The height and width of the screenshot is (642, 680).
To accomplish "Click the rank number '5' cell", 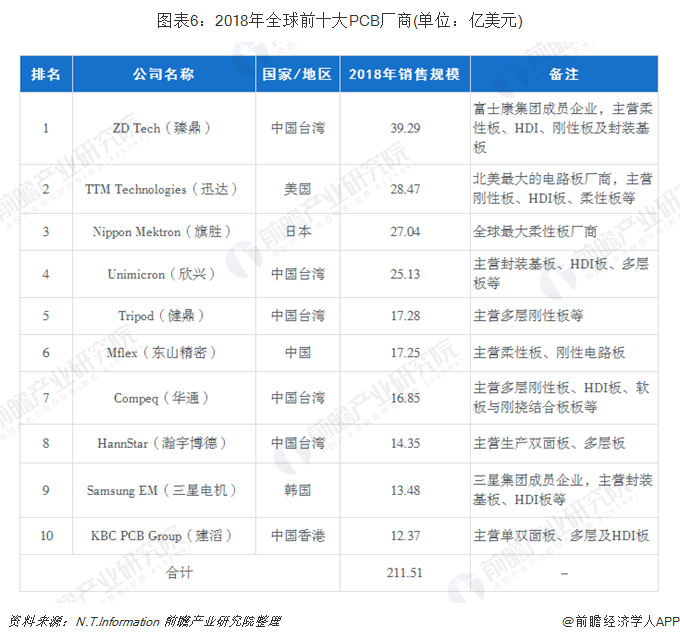I will [x=46, y=316].
